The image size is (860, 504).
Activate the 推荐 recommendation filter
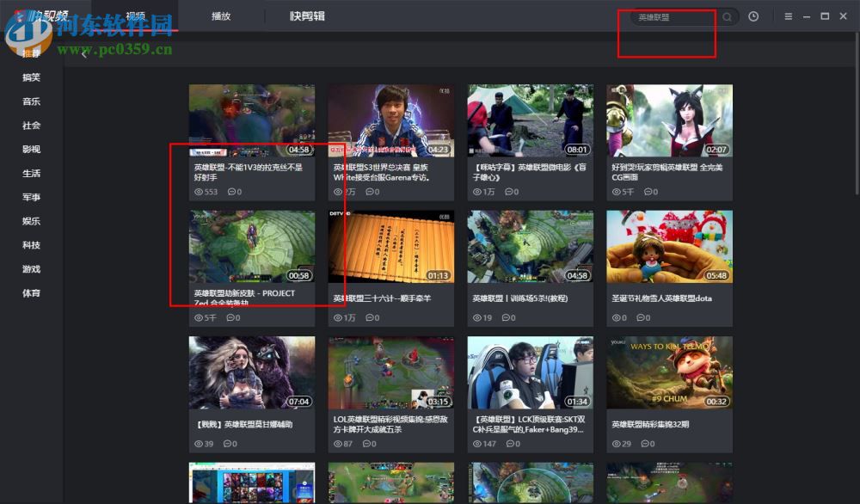click(30, 53)
